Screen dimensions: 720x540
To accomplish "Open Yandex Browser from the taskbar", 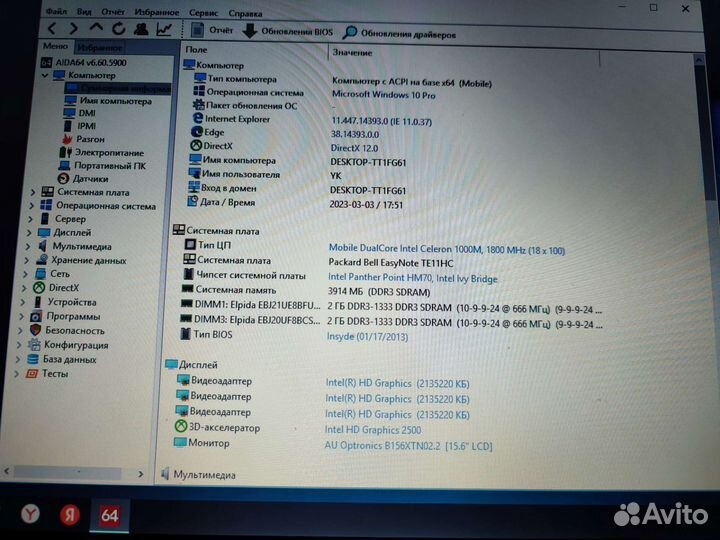I will tap(30, 513).
